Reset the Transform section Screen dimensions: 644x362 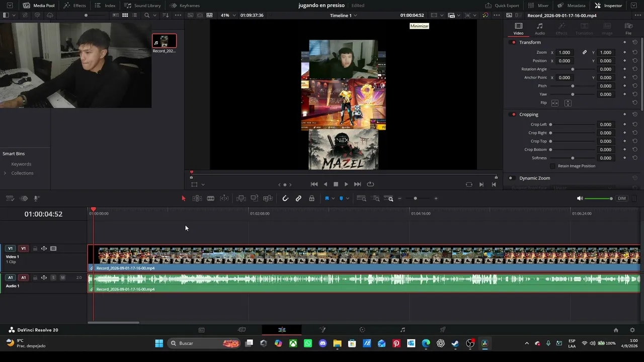(635, 42)
